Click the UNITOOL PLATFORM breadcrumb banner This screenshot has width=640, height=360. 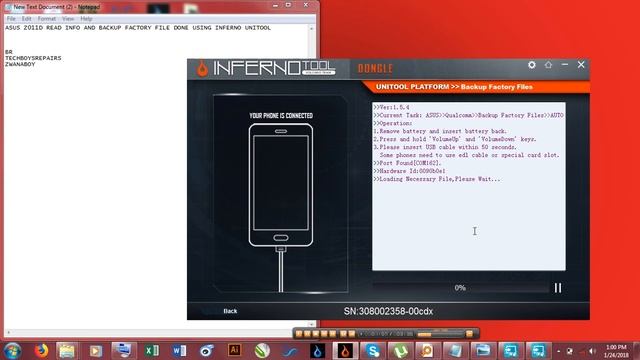tap(454, 87)
